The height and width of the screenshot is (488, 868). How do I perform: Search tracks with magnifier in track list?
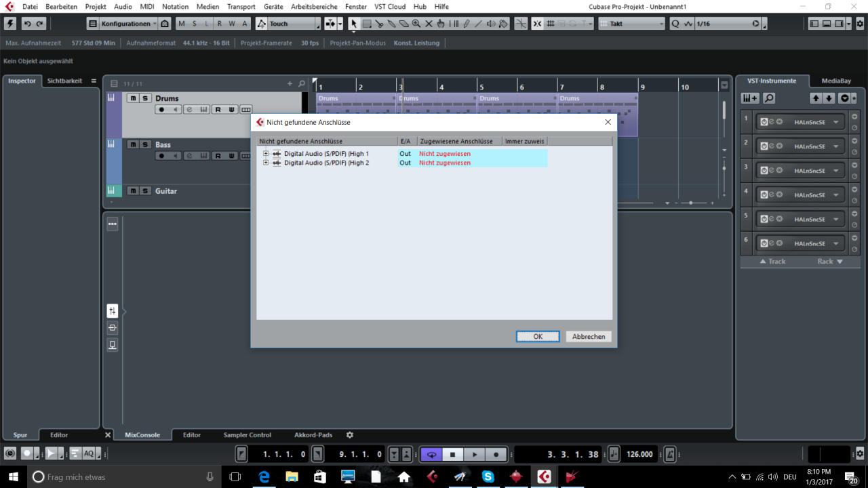click(x=302, y=83)
